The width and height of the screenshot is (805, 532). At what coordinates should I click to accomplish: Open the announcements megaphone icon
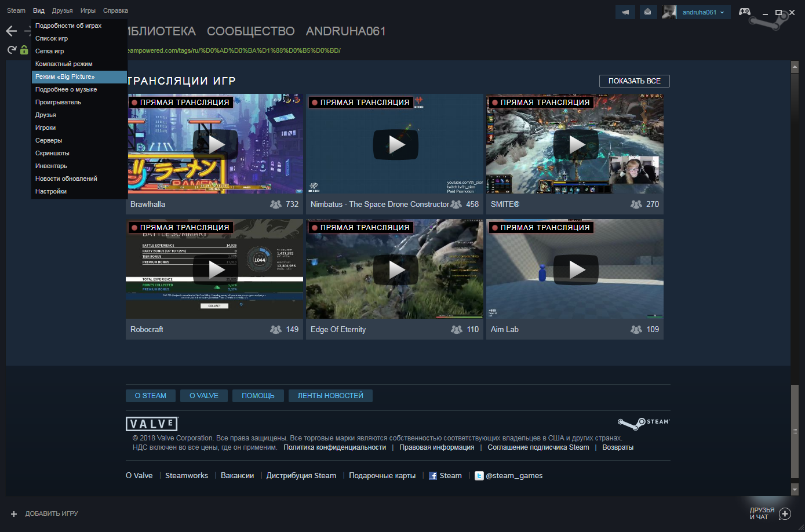625,12
